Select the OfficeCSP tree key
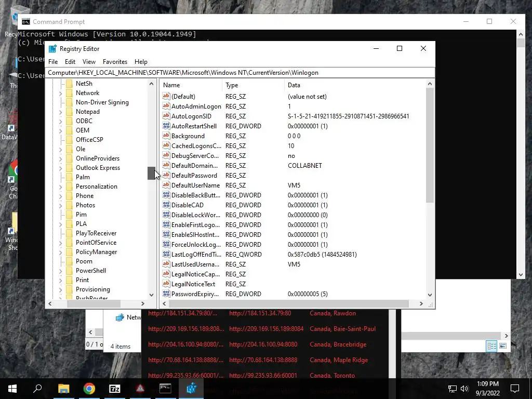532x399 pixels. point(89,139)
